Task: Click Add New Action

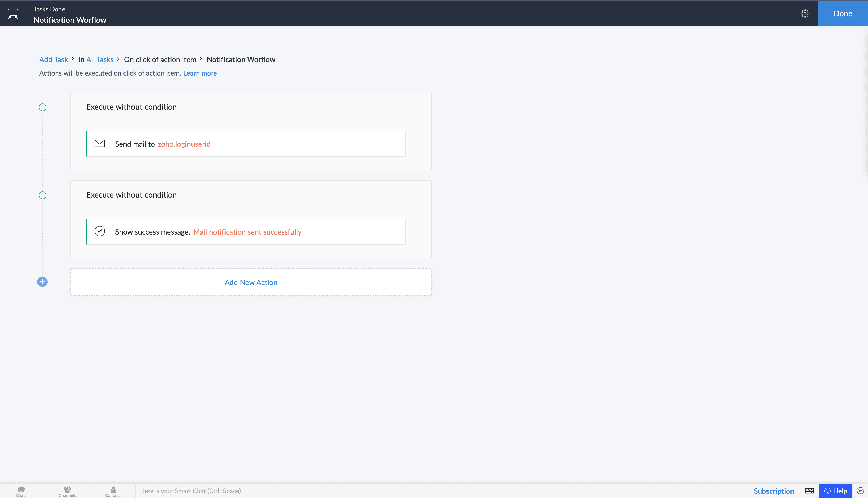Action: pyautogui.click(x=251, y=282)
